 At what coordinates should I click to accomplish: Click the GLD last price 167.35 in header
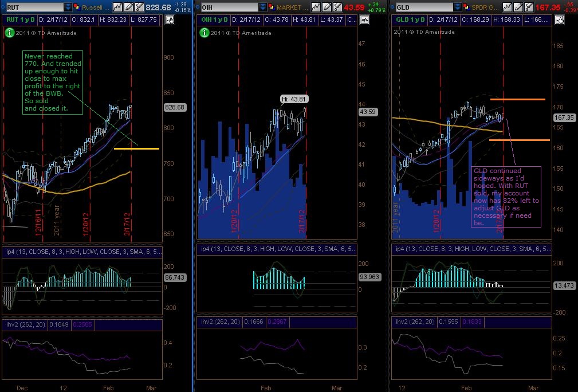548,7
